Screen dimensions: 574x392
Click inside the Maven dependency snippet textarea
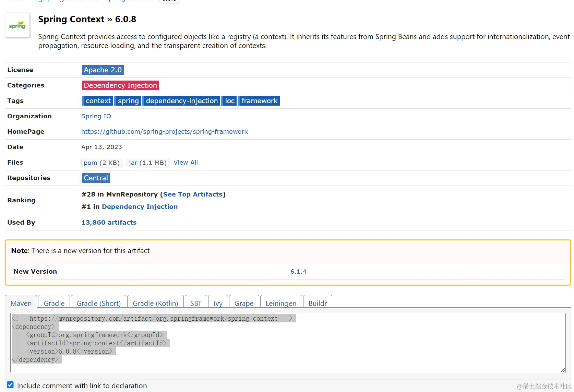click(x=288, y=343)
